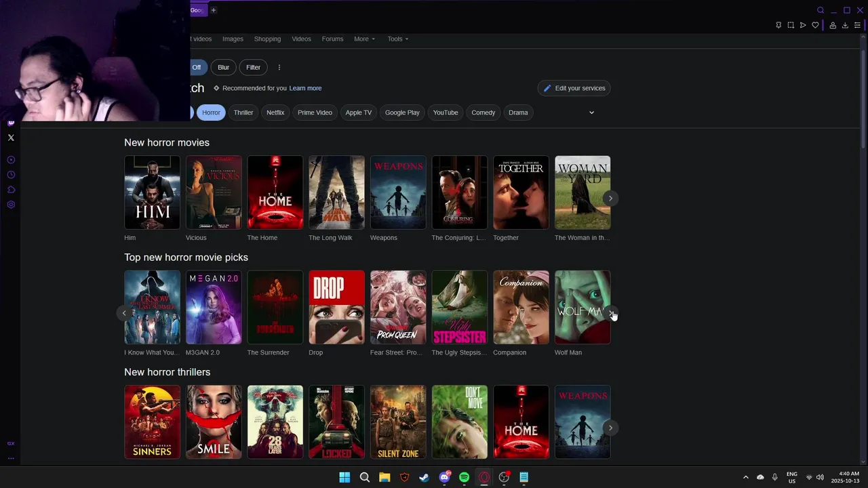This screenshot has height=488, width=868.
Task: Open the GX Corner icon in sidebar
Action: [x=11, y=443]
